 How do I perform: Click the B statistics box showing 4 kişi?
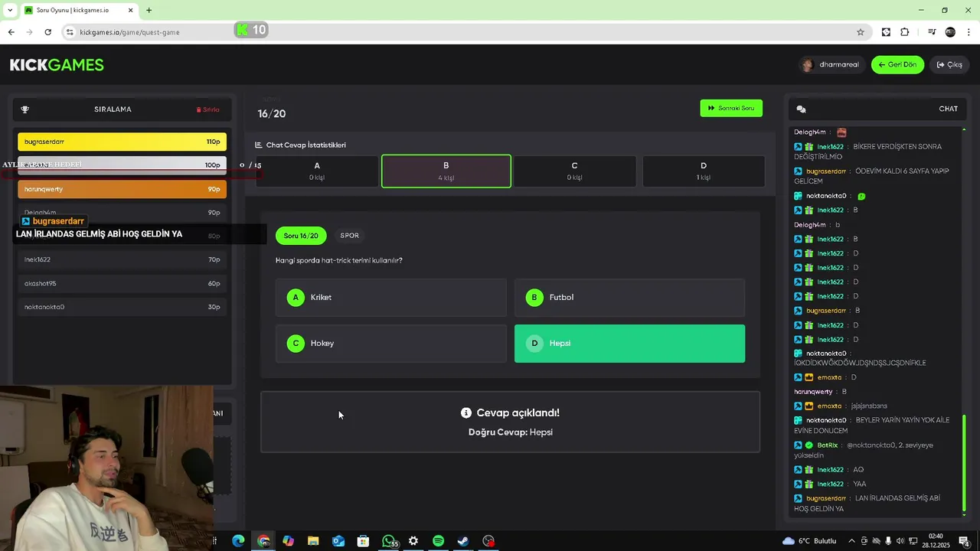[x=446, y=171]
